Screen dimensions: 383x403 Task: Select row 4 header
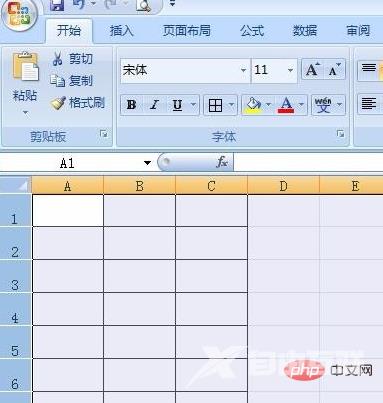[x=16, y=309]
